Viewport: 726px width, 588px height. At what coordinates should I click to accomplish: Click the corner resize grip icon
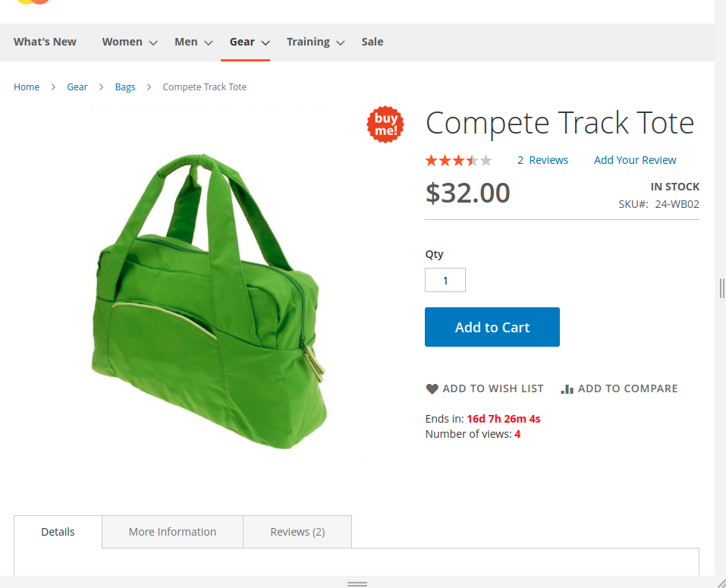tap(721, 583)
